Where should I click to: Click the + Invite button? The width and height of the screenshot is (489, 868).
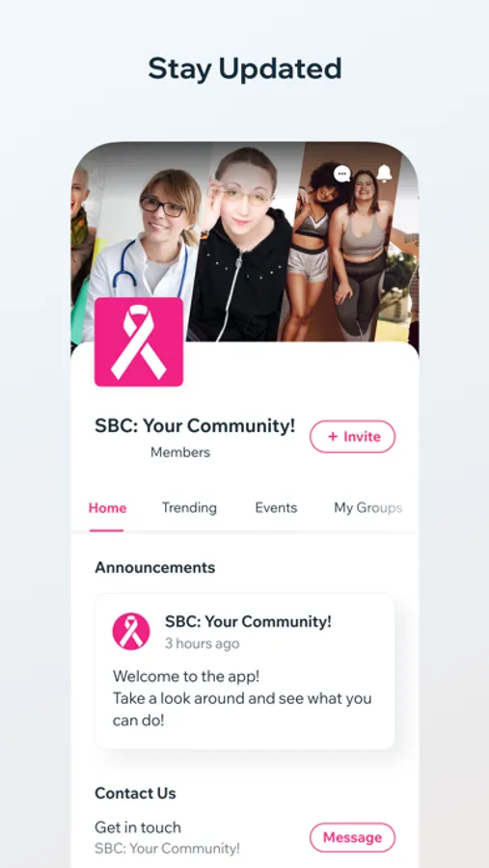point(352,437)
